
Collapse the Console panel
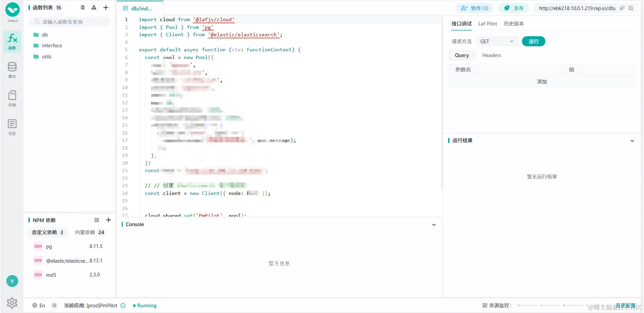pyautogui.click(x=434, y=225)
